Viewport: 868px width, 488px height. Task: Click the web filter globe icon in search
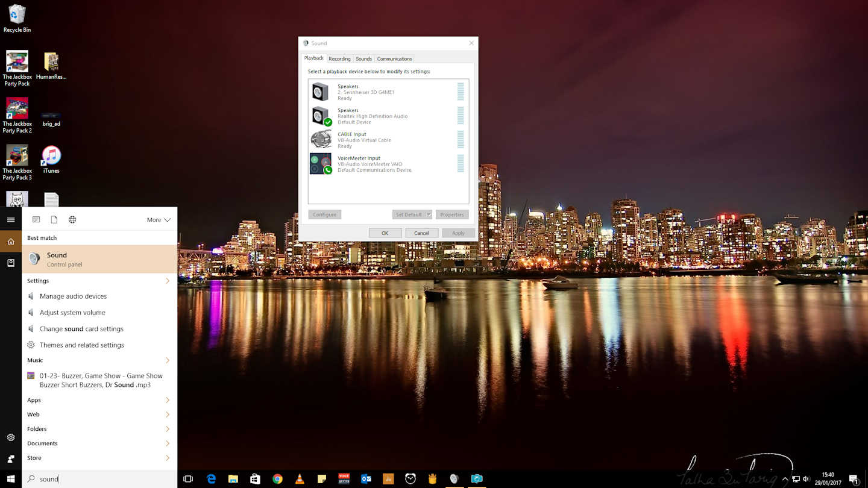pyautogui.click(x=72, y=220)
